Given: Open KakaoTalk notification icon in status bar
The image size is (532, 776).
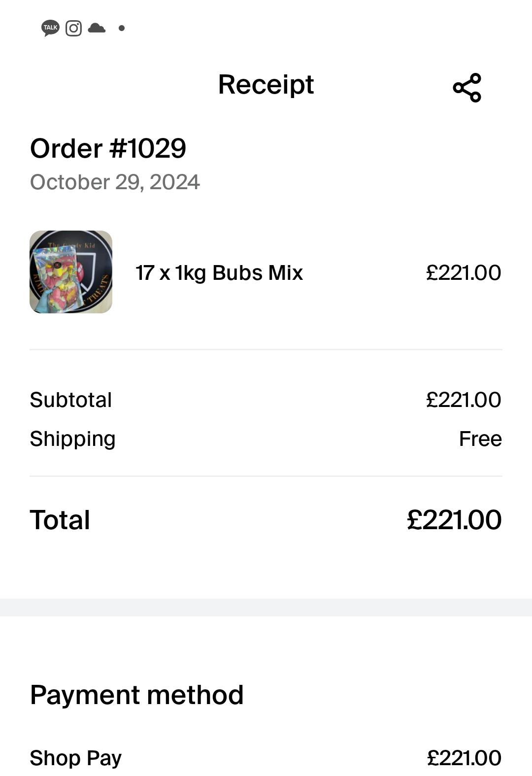Looking at the screenshot, I should pos(50,28).
